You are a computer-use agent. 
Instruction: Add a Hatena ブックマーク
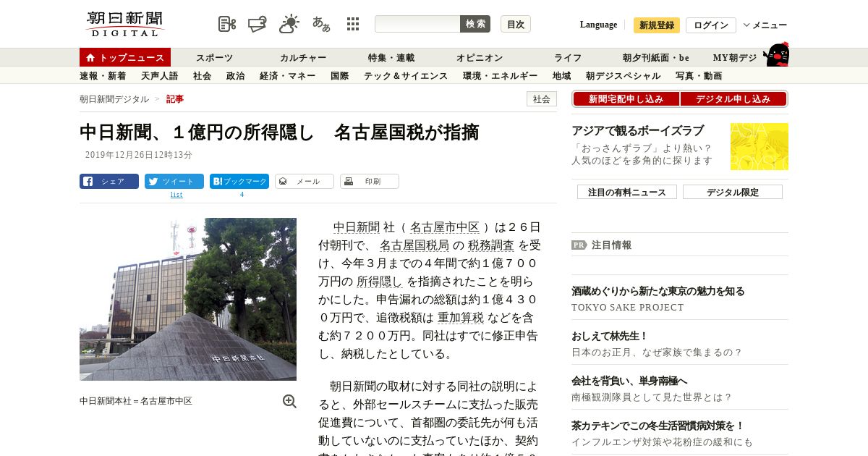point(239,182)
